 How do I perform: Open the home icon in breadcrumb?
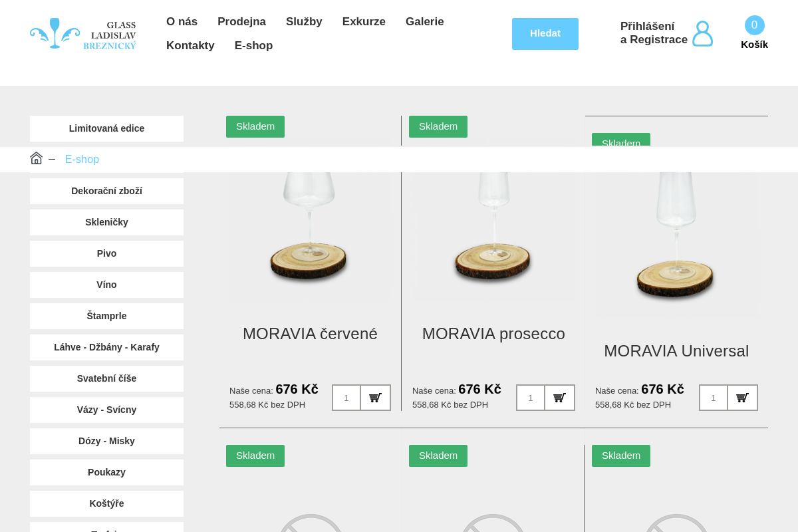point(36,158)
